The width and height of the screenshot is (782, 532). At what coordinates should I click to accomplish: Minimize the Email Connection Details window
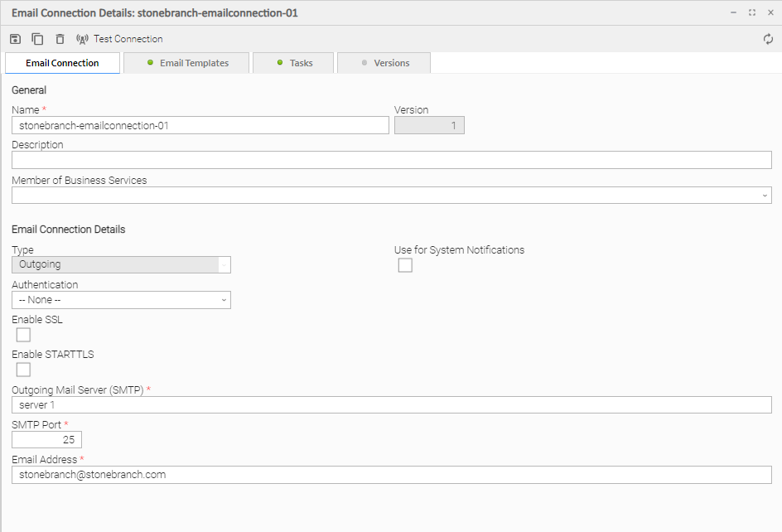click(x=733, y=12)
